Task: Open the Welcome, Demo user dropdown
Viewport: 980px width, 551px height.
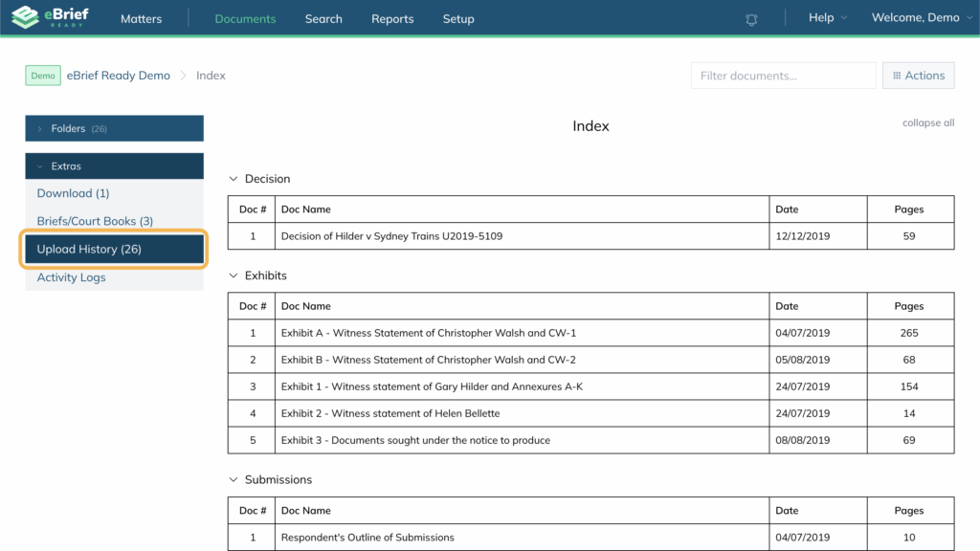Action: pyautogui.click(x=922, y=17)
